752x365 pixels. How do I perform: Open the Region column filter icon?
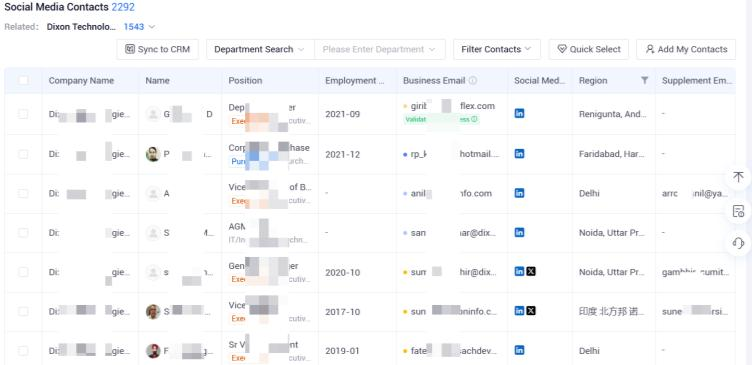pyautogui.click(x=645, y=80)
